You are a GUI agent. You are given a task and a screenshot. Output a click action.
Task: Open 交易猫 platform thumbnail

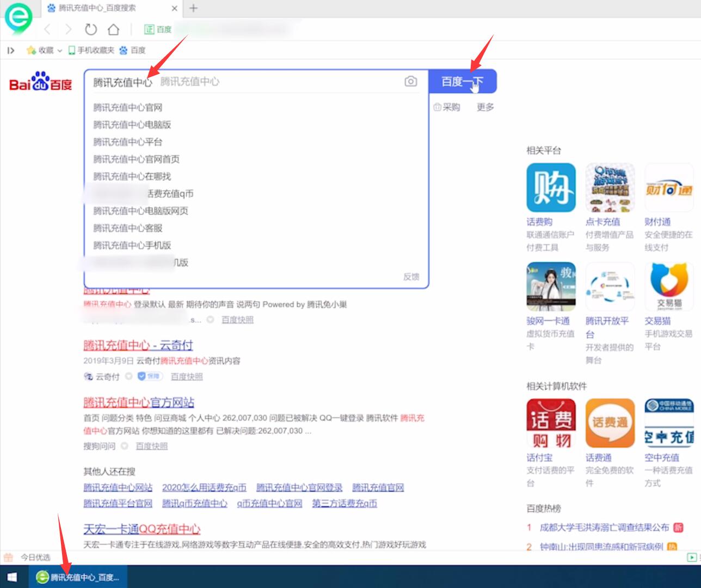click(669, 287)
